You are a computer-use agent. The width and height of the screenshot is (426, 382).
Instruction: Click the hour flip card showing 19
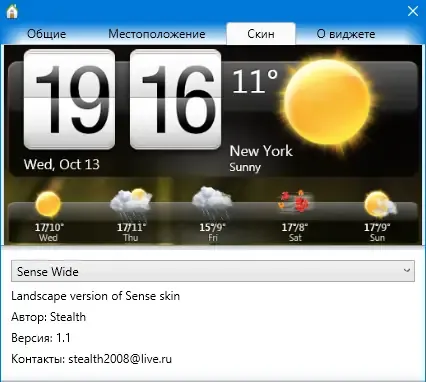tap(70, 99)
